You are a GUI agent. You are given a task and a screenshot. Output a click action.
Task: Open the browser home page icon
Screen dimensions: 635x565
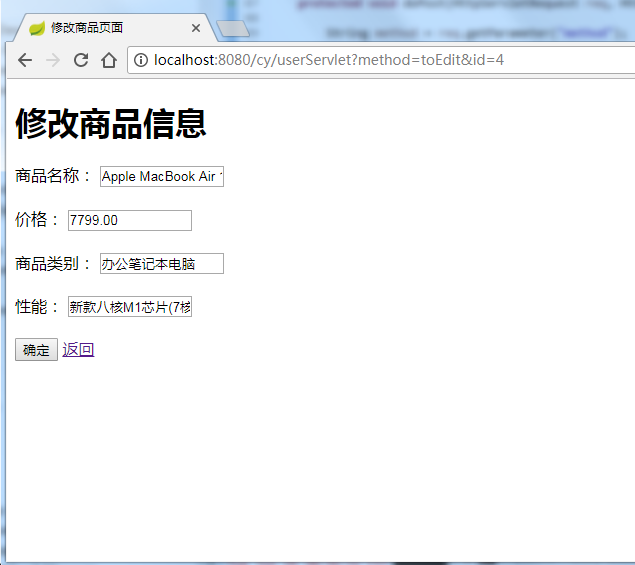tap(109, 60)
